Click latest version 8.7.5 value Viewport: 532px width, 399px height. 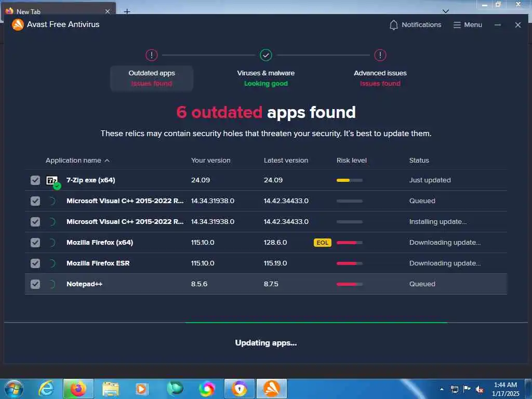[271, 284]
